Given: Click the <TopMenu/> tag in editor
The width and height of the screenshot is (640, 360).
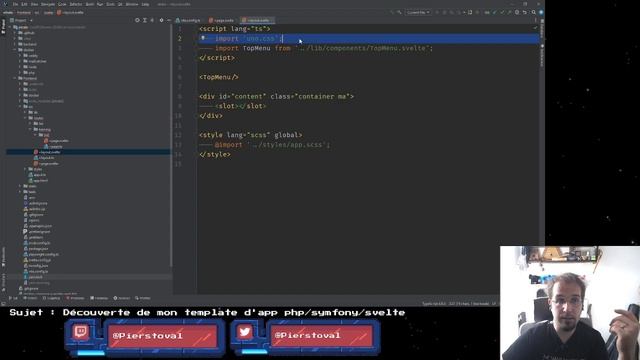Looking at the screenshot, I should (x=219, y=77).
